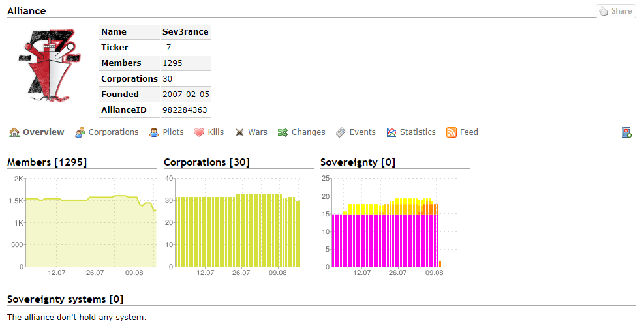Click the Events ticket icon
644x326 pixels.
(x=341, y=132)
